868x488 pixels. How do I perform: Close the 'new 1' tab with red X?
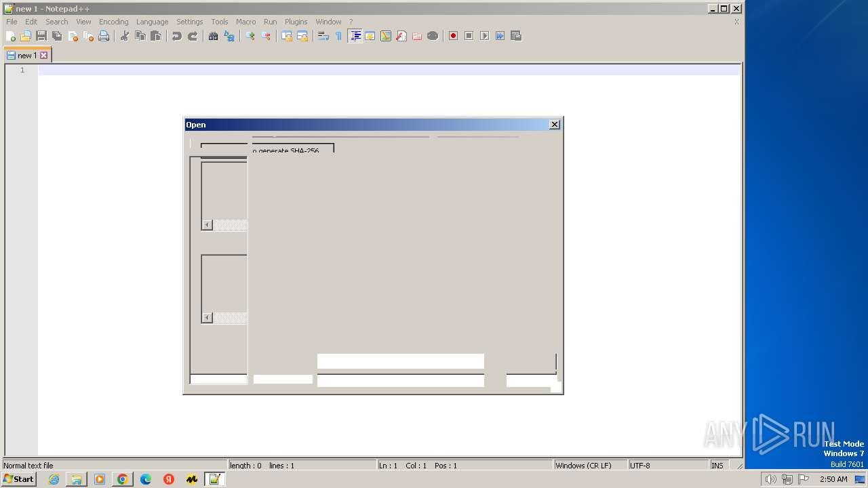[x=44, y=56]
